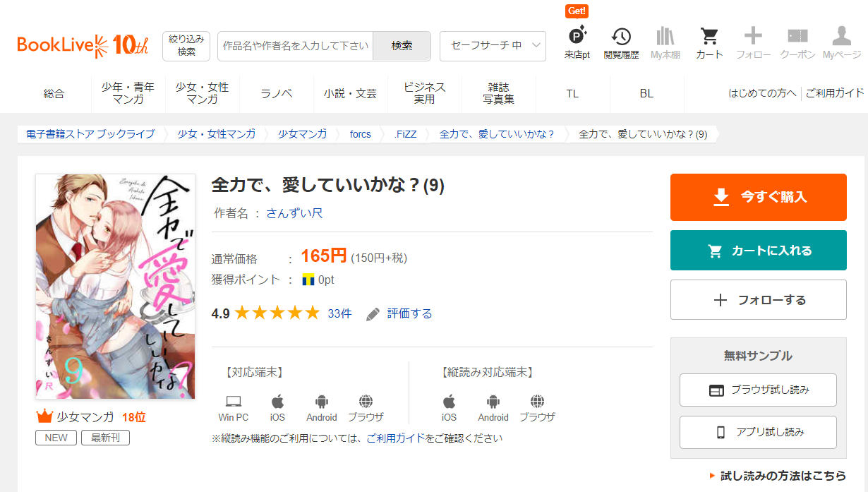Select the BL tab
The height and width of the screenshot is (492, 868).
[646, 94]
